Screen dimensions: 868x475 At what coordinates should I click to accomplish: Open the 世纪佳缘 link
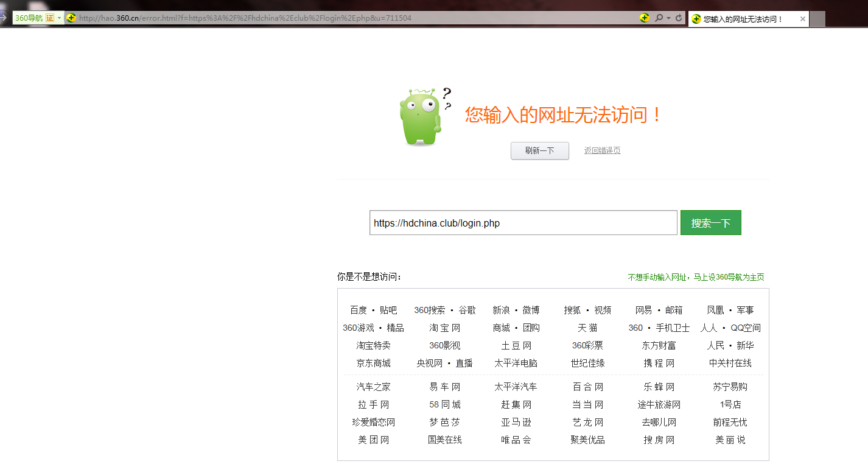coord(588,363)
